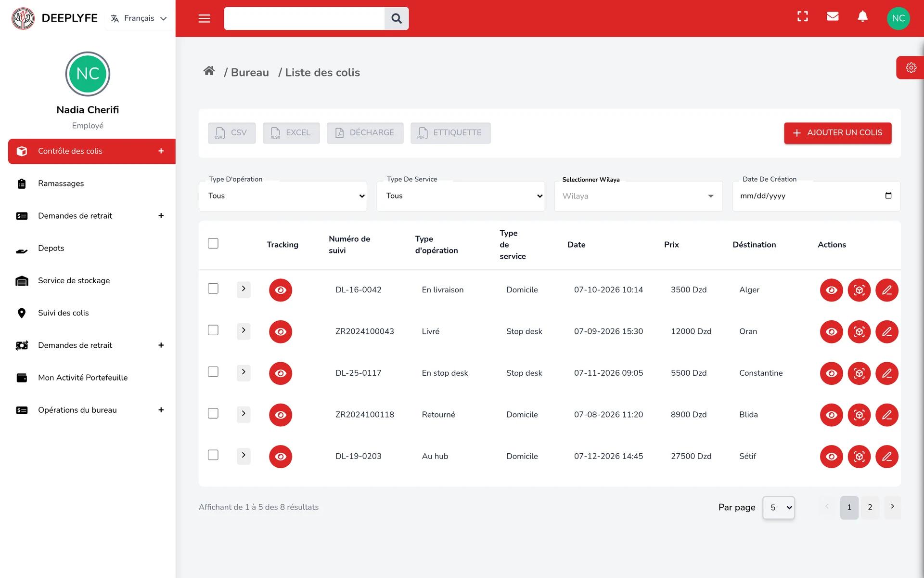Screen dimensions: 924x578
Task: Check the row DL-19-0203 checkbox
Action: (x=213, y=455)
